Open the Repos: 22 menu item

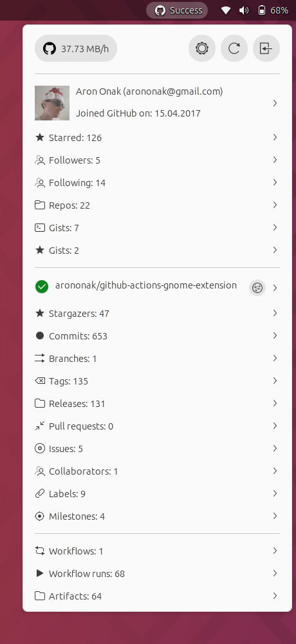pos(157,205)
